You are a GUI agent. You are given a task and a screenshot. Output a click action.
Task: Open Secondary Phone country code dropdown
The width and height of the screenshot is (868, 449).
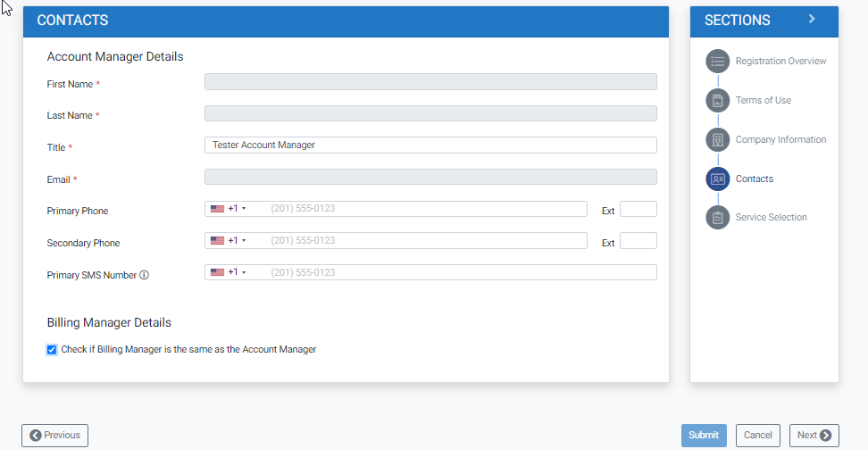229,241
